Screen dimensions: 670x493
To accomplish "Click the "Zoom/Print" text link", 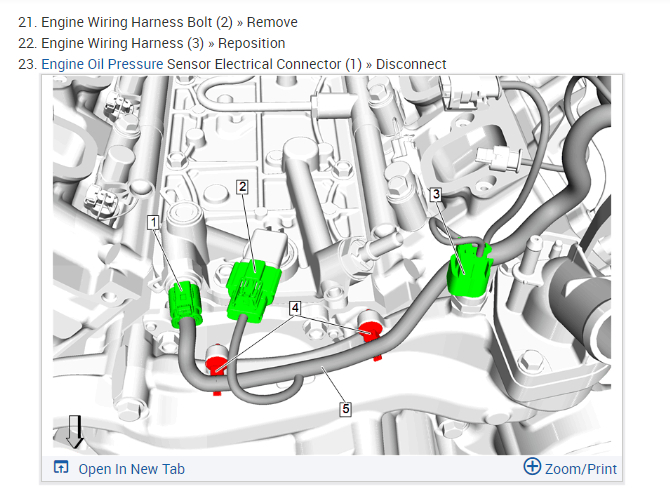I will [581, 468].
